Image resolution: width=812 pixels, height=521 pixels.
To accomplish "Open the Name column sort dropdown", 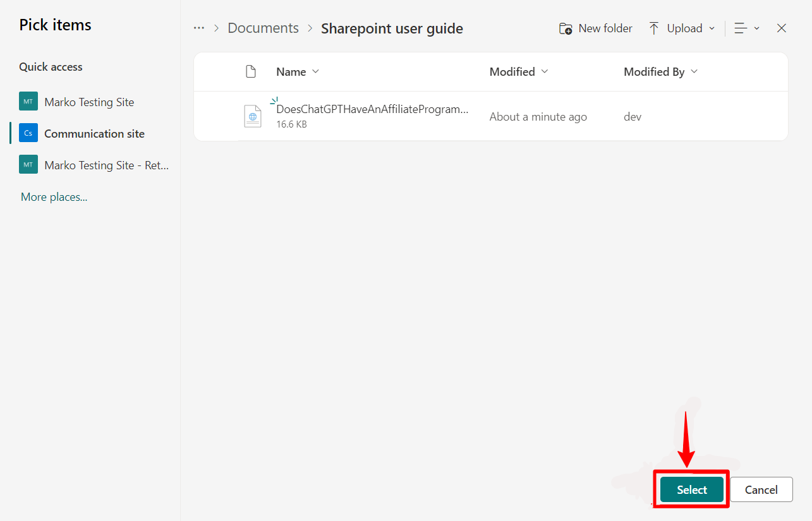I will pyautogui.click(x=315, y=71).
